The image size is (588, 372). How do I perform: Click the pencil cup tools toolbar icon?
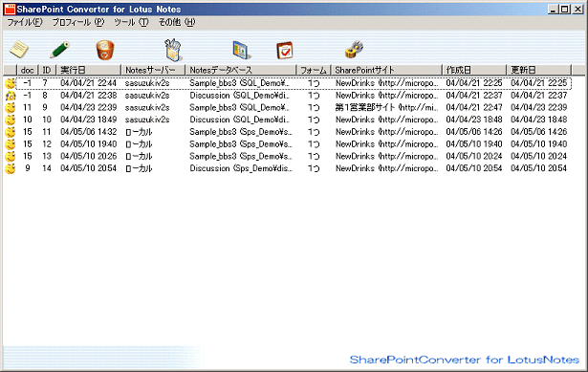point(173,50)
